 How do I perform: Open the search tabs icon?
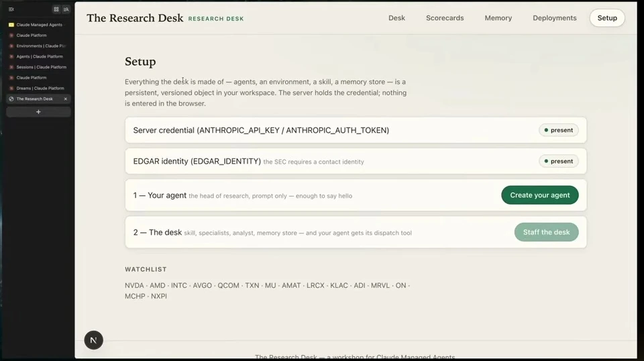(66, 9)
